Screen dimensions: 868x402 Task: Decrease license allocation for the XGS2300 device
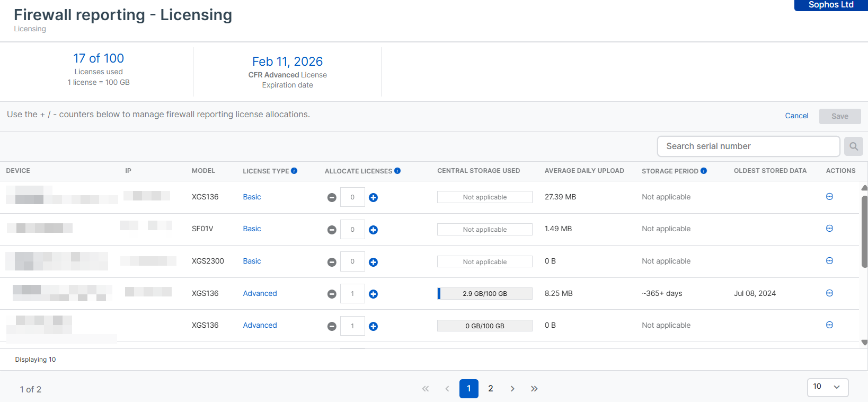332,262
